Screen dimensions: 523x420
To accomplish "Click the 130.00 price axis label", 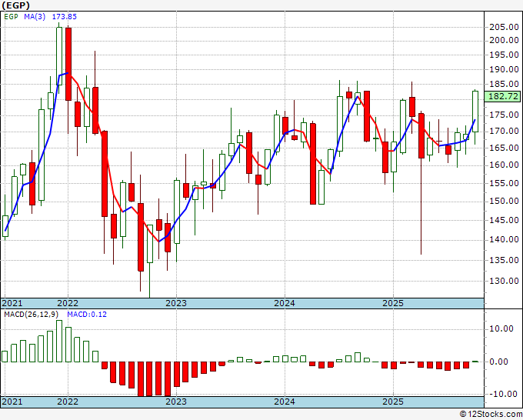I will coord(504,282).
